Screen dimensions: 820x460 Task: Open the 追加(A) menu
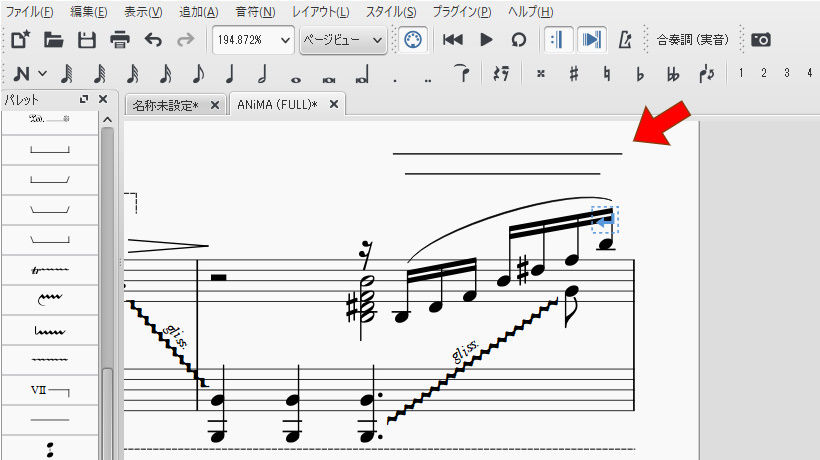pyautogui.click(x=199, y=12)
